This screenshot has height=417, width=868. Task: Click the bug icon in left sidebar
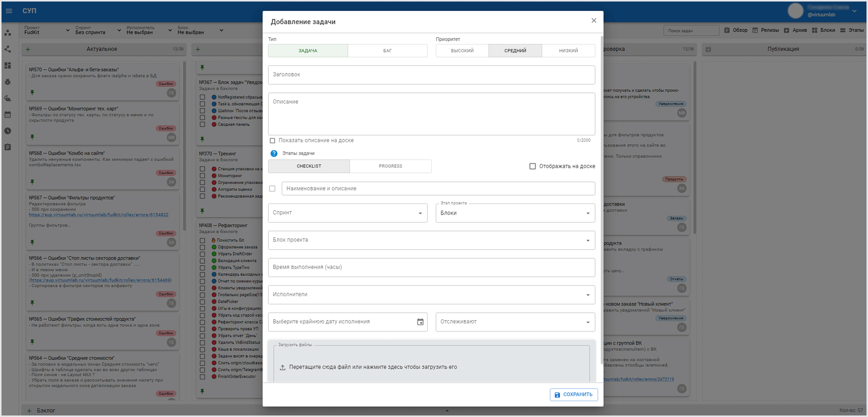click(x=8, y=82)
